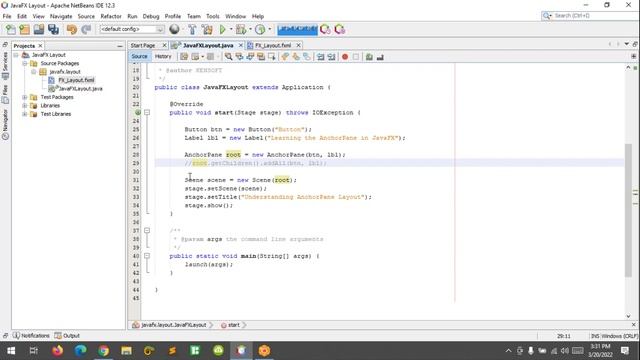Switch to History view button

[x=163, y=56]
